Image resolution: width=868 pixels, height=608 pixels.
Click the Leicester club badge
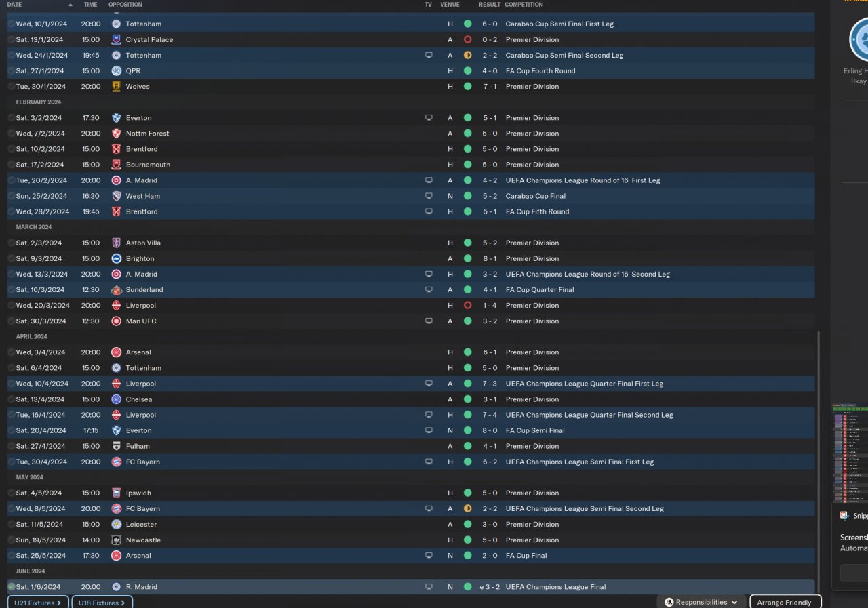tap(116, 524)
